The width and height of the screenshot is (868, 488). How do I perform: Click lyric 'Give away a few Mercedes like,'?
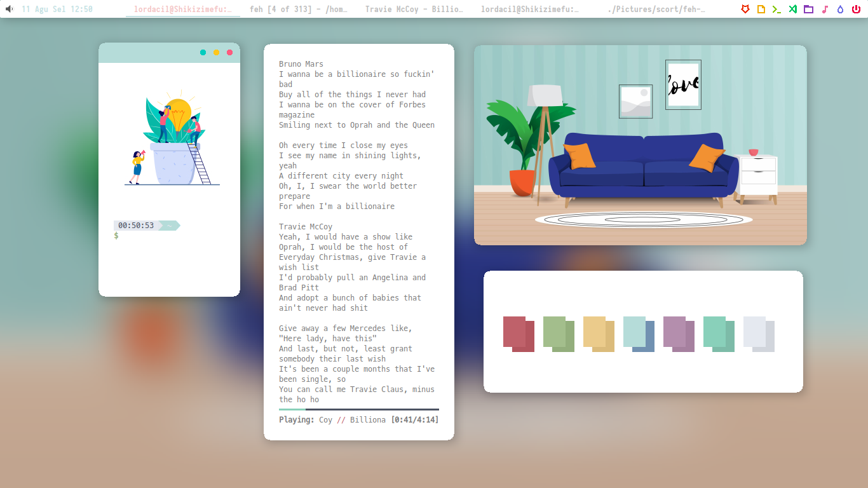point(346,329)
